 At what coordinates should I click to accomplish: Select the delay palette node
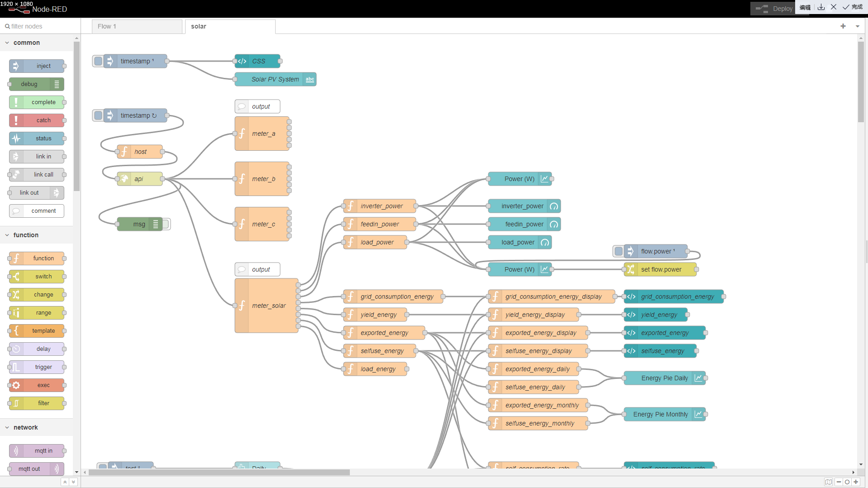coord(37,349)
